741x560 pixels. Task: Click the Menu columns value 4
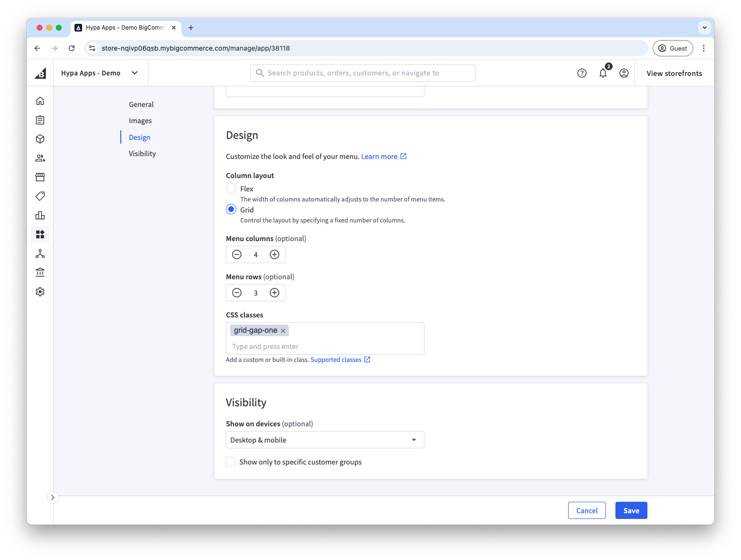pos(255,255)
